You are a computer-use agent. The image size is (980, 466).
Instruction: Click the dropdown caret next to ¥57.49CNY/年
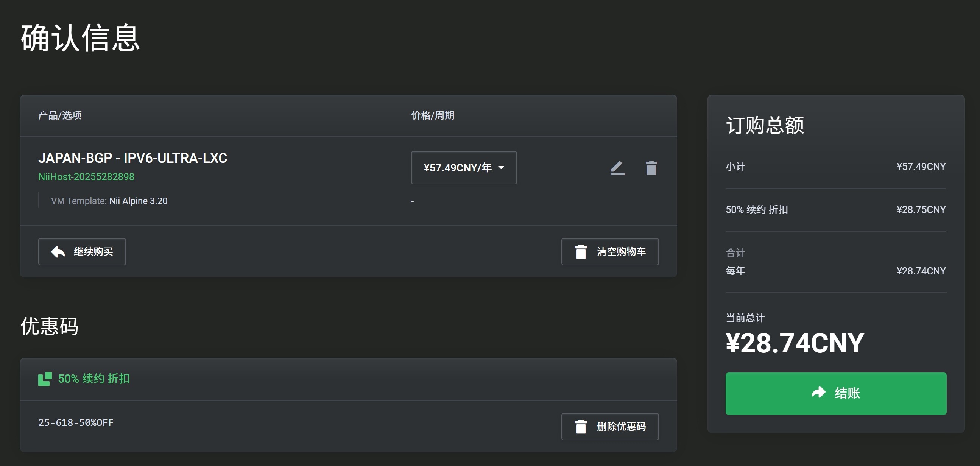(501, 168)
